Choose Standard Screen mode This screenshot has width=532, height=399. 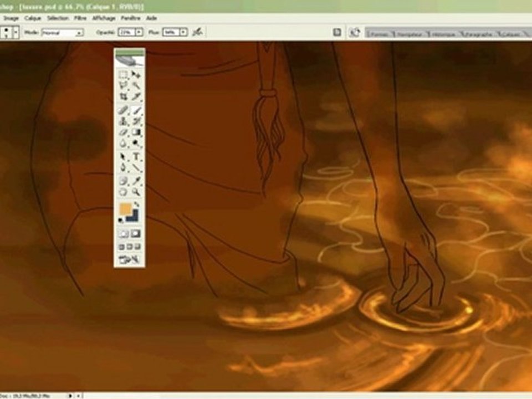point(121,247)
